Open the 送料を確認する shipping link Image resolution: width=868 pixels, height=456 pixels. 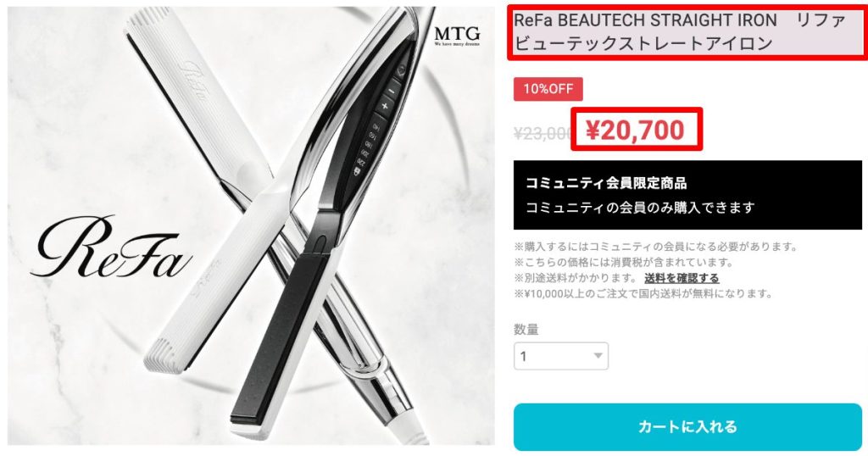click(682, 278)
